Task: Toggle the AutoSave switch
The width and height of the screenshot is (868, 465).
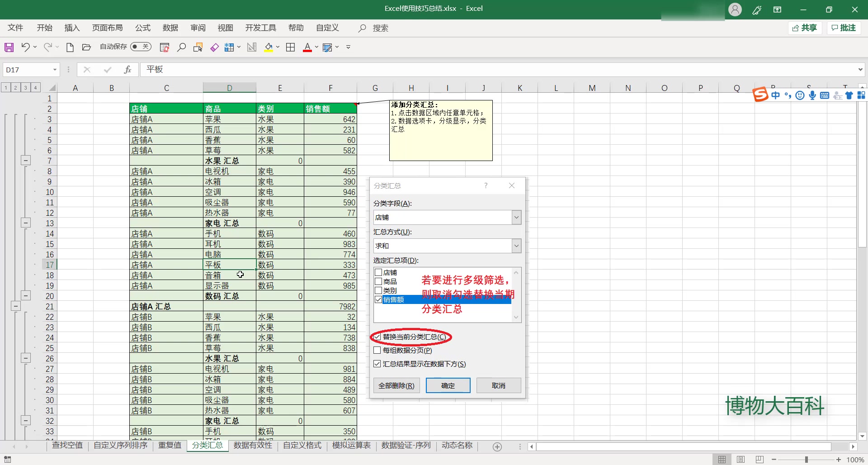Action: pos(141,47)
